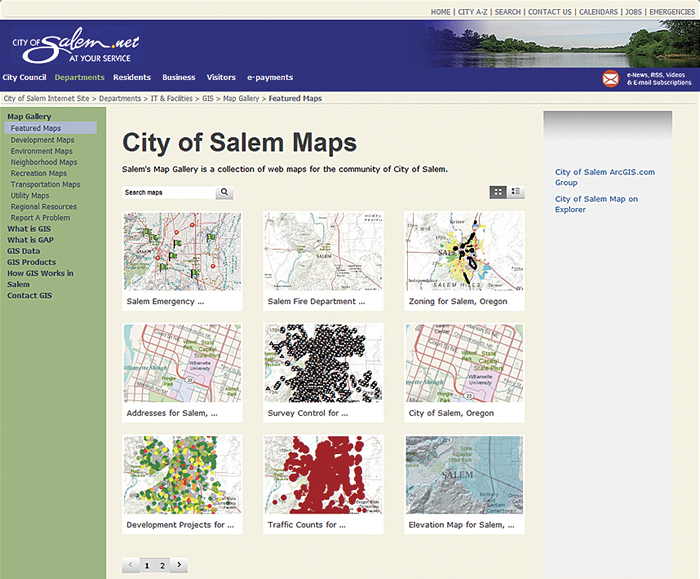Click Map Gallery breadcrumb link
Image resolution: width=700 pixels, height=579 pixels.
tap(241, 98)
